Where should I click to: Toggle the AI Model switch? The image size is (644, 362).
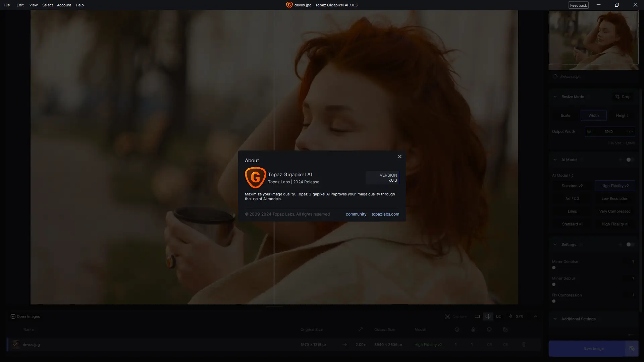pos(630,160)
